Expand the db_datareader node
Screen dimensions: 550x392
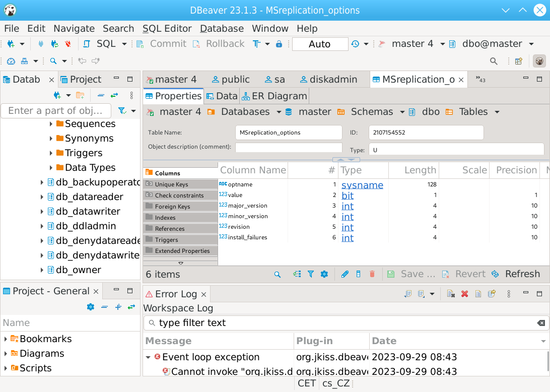[42, 197]
